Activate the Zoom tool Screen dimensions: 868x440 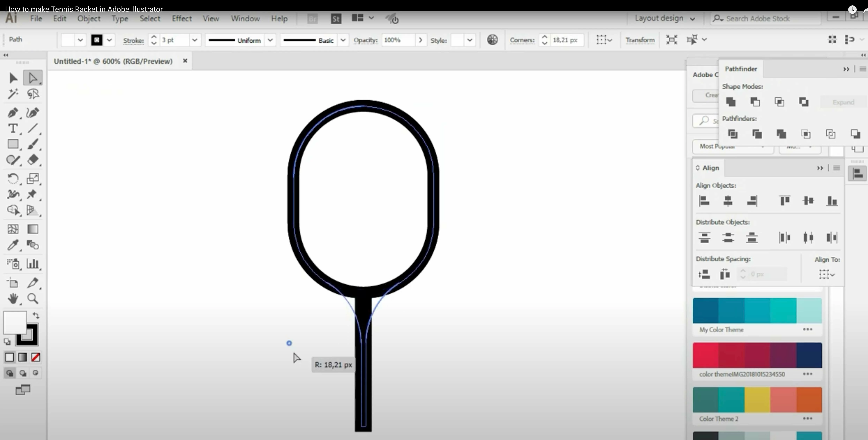33,299
